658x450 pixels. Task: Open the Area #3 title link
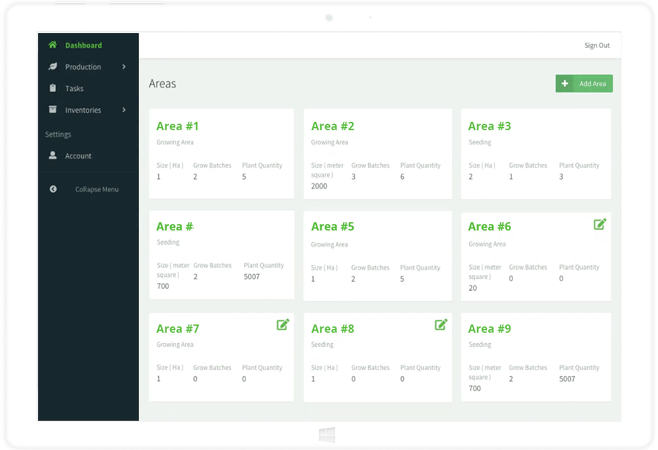pos(489,126)
